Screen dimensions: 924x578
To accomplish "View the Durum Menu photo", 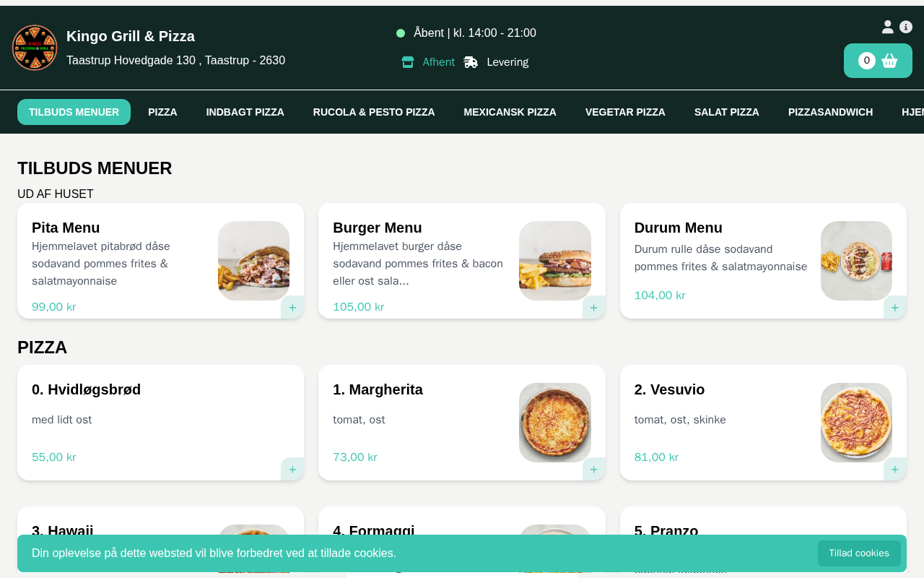I will pos(856,261).
